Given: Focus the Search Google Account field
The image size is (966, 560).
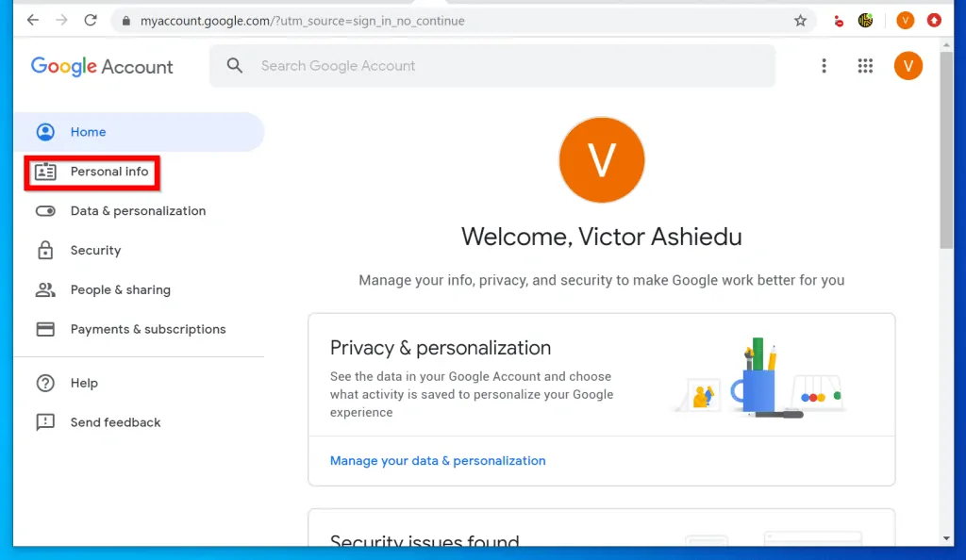Looking at the screenshot, I should click(x=492, y=66).
